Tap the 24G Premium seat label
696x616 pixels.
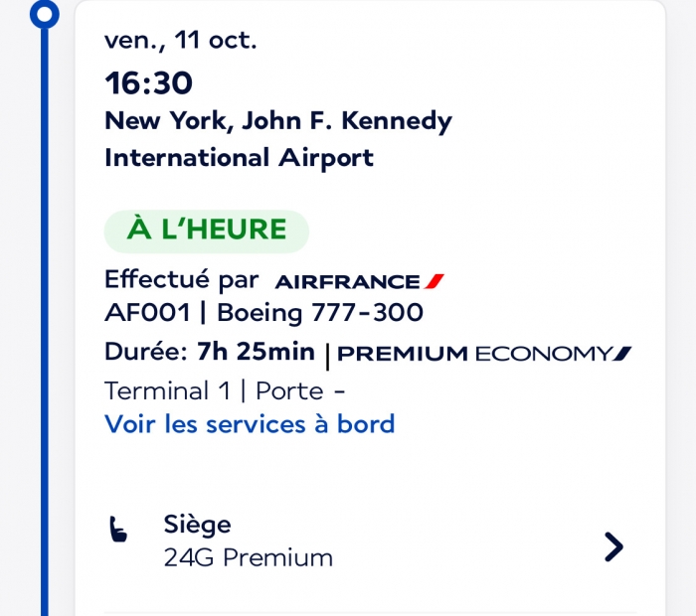click(x=249, y=557)
